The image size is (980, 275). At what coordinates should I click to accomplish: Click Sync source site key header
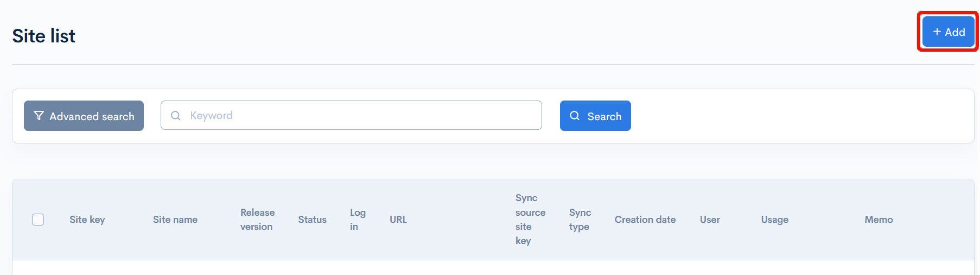[530, 220]
